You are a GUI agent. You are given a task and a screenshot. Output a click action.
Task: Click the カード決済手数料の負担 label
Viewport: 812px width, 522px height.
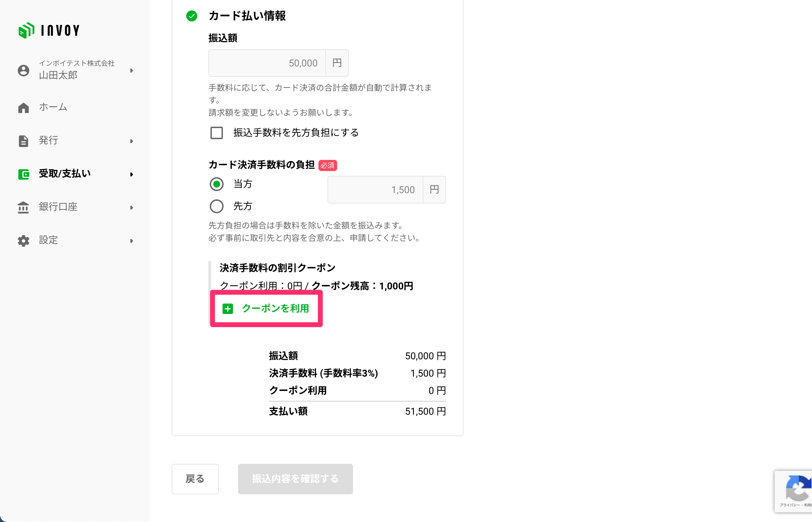click(262, 165)
